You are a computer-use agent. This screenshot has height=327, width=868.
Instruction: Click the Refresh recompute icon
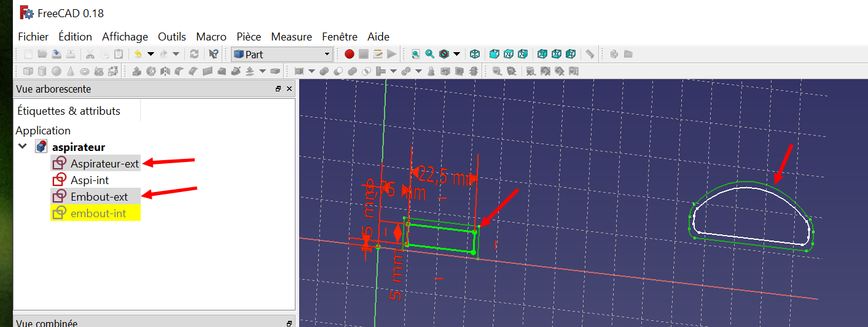click(194, 54)
